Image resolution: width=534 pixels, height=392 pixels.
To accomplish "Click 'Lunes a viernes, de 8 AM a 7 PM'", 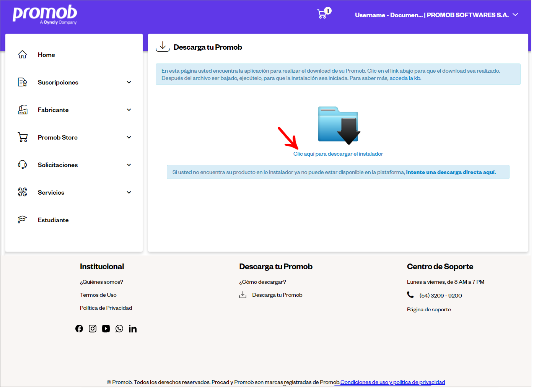I will click(x=446, y=282).
